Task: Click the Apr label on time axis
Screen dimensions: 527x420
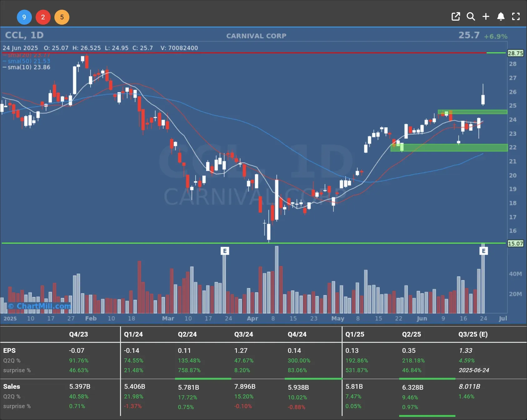Action: point(252,318)
